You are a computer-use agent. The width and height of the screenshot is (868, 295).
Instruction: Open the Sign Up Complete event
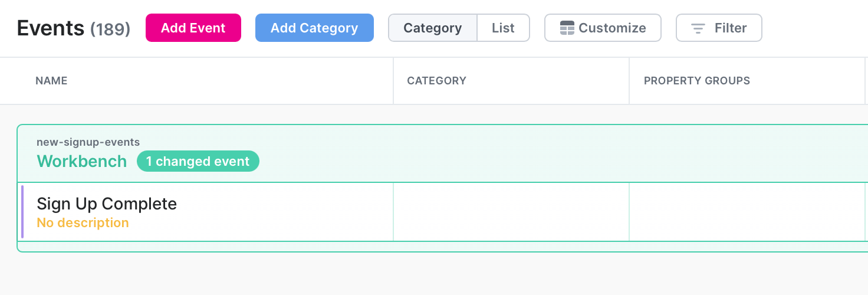107,204
